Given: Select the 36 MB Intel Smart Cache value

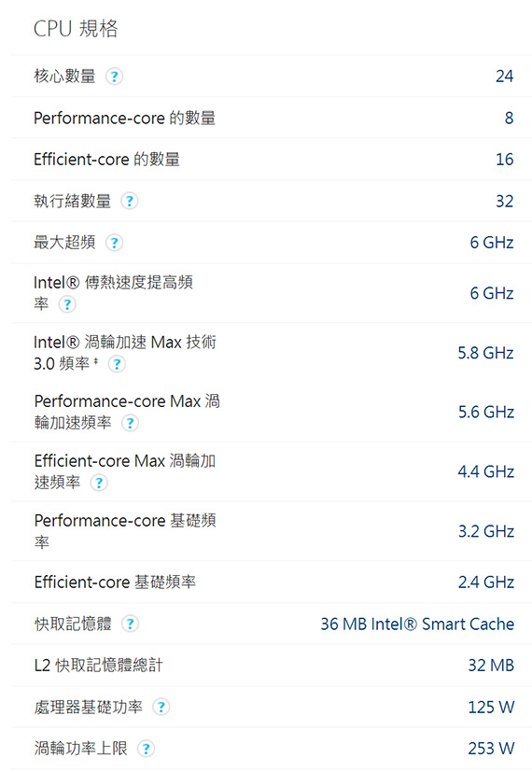Looking at the screenshot, I should [x=417, y=624].
